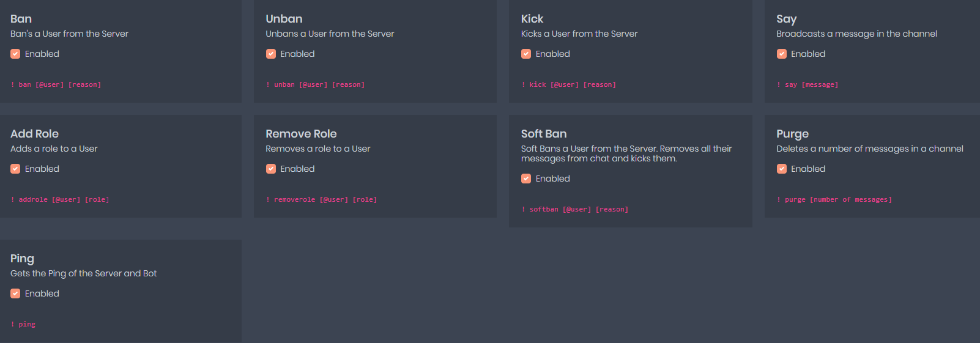The image size is (980, 343).
Task: Click the '! ping' command text
Action: point(23,324)
